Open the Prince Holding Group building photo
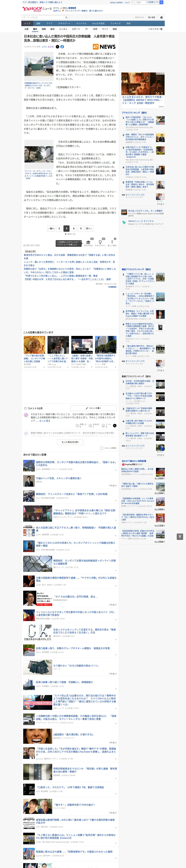The image size is (186, 868). point(39,154)
